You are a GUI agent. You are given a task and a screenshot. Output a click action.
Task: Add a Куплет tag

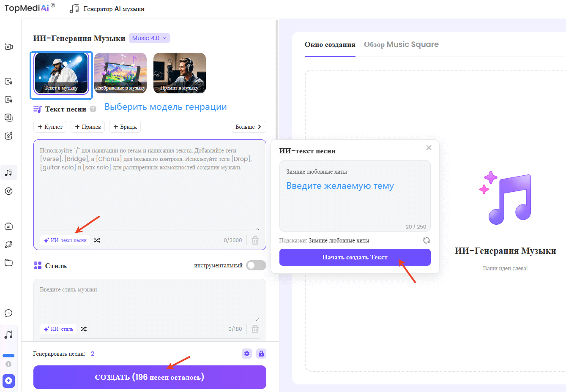coord(50,127)
